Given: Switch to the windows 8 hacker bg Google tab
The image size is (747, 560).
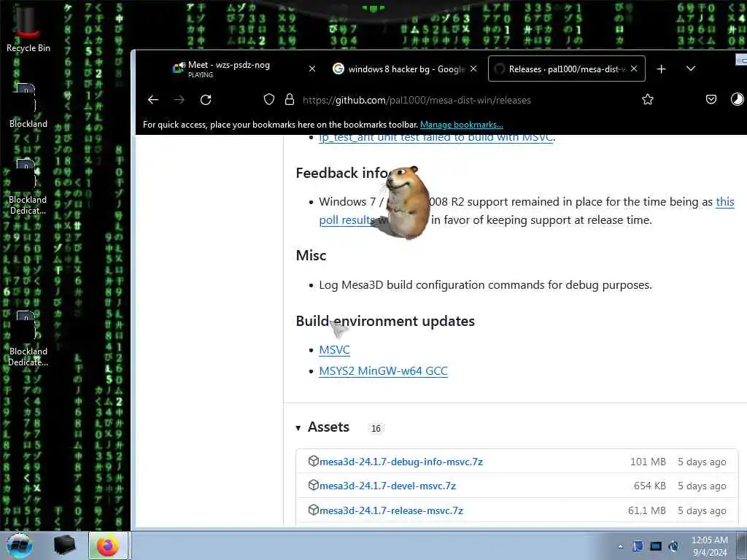Looking at the screenshot, I should pyautogui.click(x=406, y=69).
